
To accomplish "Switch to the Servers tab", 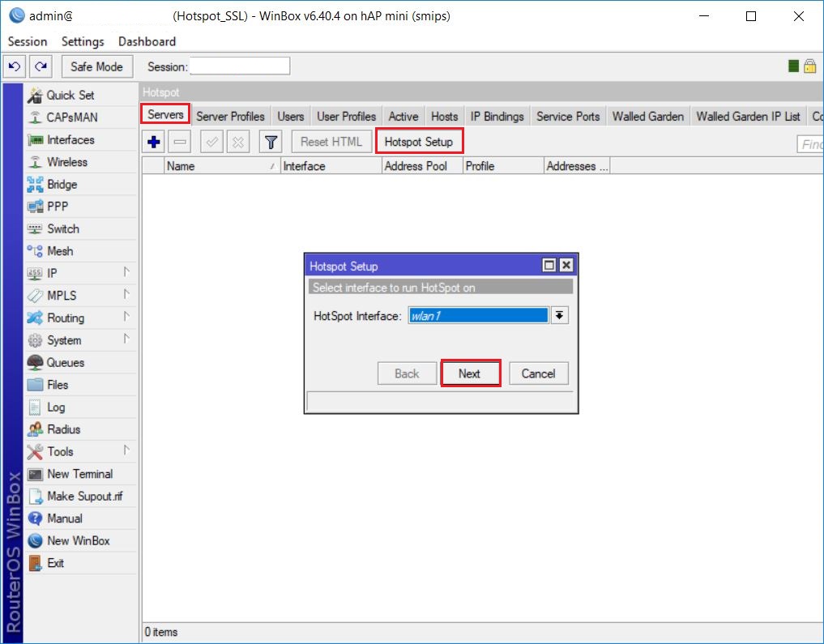I will [x=165, y=114].
